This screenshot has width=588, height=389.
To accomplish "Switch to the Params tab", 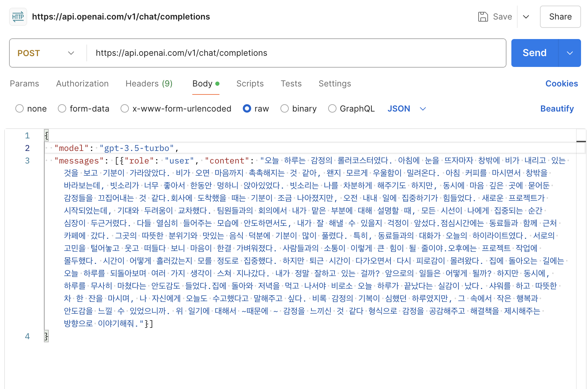I will pyautogui.click(x=24, y=84).
